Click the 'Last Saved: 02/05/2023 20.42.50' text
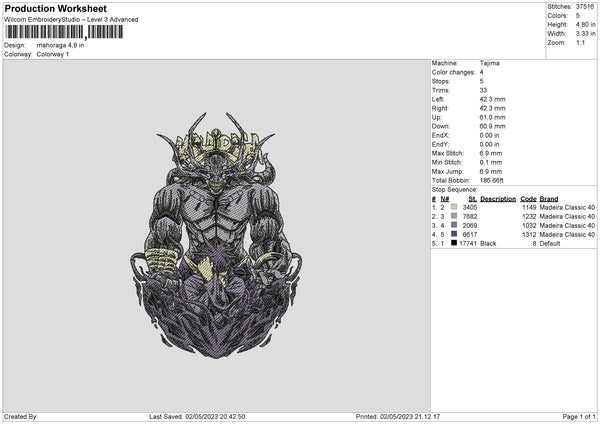Image resolution: width=600 pixels, height=424 pixels. click(197, 416)
